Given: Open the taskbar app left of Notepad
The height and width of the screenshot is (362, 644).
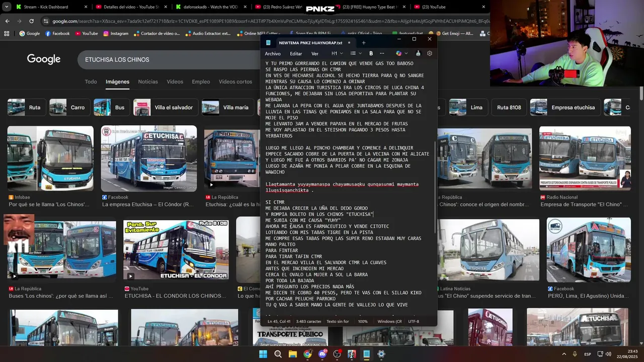Looking at the screenshot, I should click(x=352, y=354).
